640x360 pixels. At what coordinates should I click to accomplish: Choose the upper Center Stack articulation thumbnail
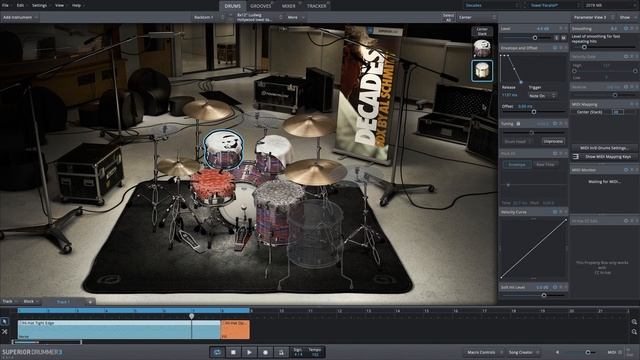(482, 49)
